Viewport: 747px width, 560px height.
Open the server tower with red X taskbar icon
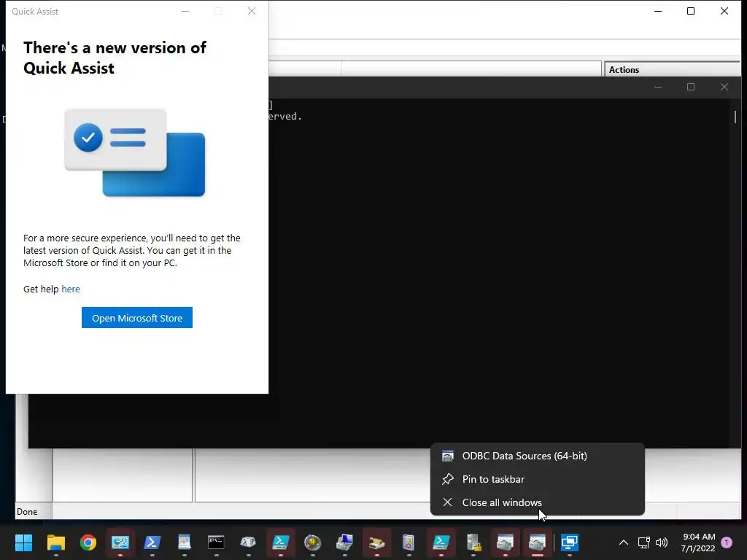click(x=409, y=542)
